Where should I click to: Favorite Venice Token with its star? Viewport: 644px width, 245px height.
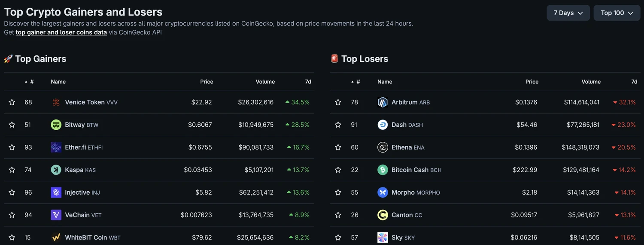tap(12, 102)
